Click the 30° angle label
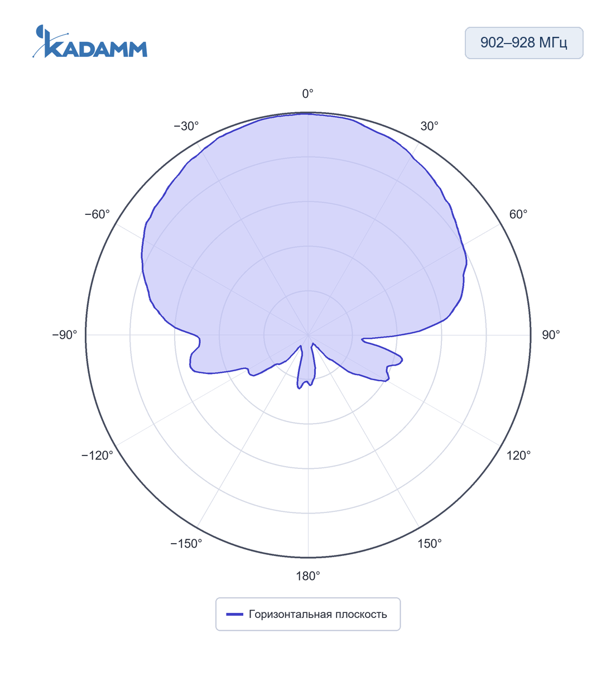The height and width of the screenshot is (676, 616). (430, 126)
